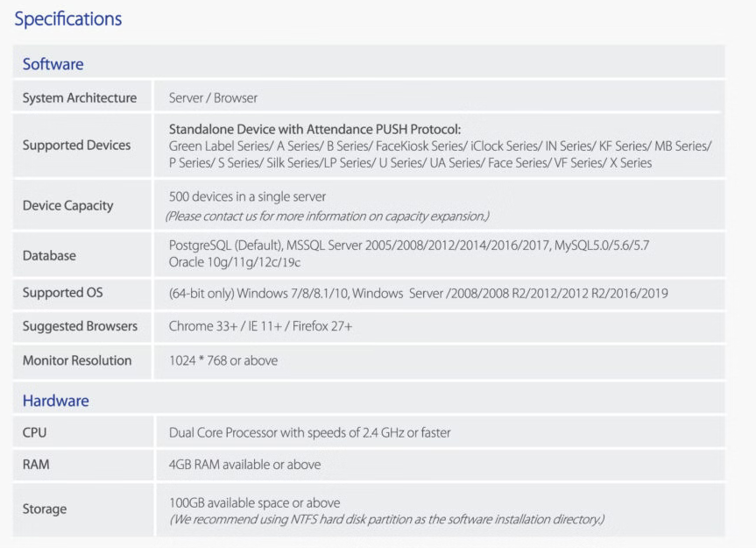Screen dimensions: 756x548
Task: Click the Device Capacity row label
Action: click(x=67, y=205)
